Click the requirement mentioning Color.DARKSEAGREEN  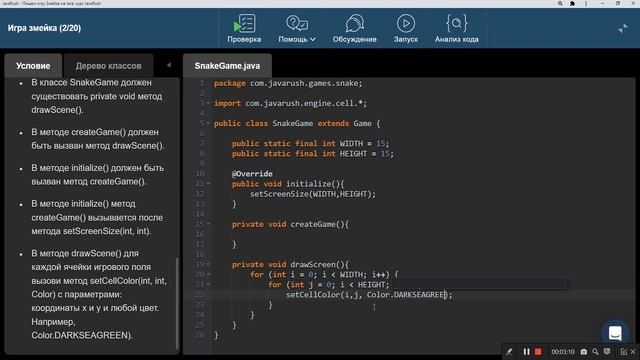[x=99, y=294]
